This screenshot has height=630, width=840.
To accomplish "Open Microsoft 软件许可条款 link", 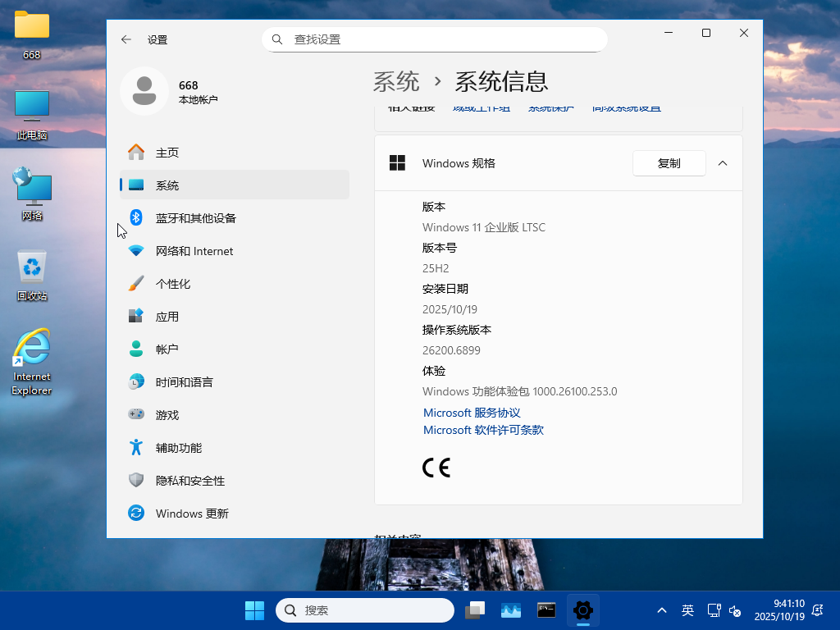I will pyautogui.click(x=483, y=430).
